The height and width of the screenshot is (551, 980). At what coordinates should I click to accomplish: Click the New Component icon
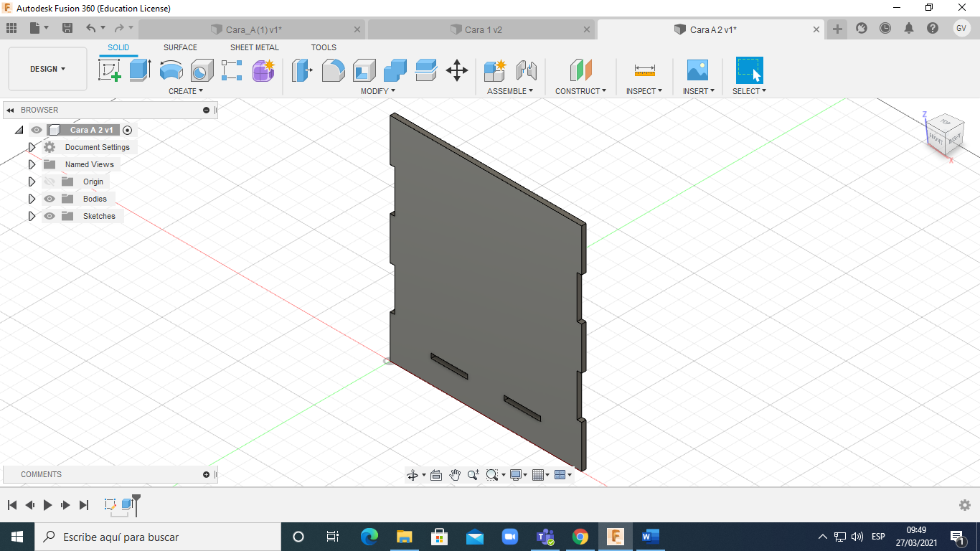coord(495,70)
